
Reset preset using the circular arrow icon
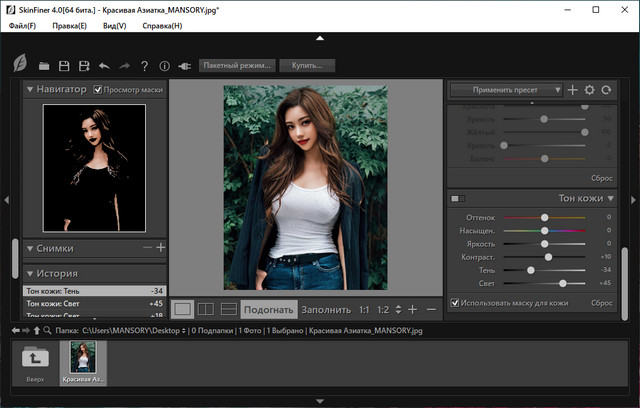[x=606, y=90]
